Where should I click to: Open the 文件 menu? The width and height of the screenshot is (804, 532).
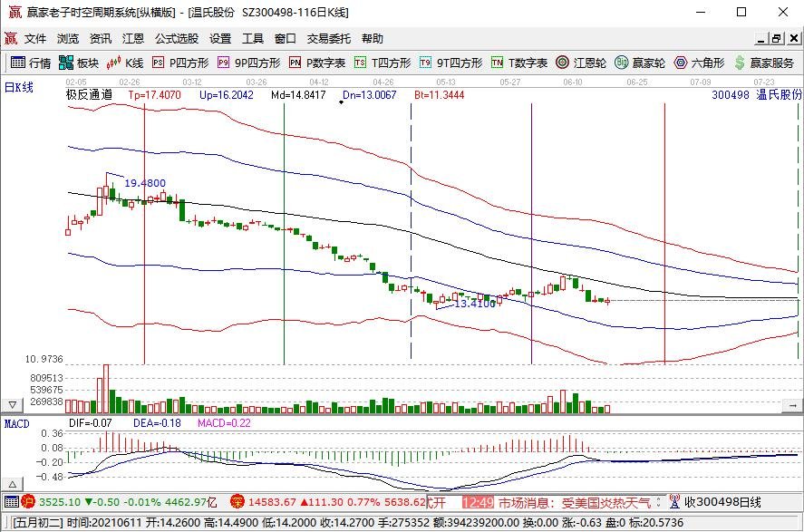click(x=35, y=38)
